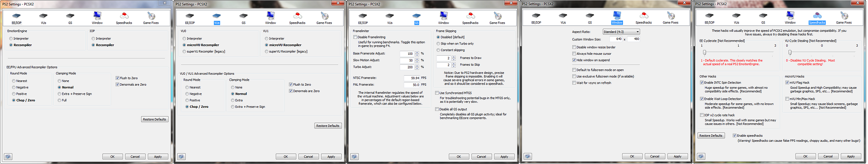Image resolution: width=868 pixels, height=164 pixels.
Task: Click the Speedhacks icon in the EmotionEngine window
Action: (124, 16)
